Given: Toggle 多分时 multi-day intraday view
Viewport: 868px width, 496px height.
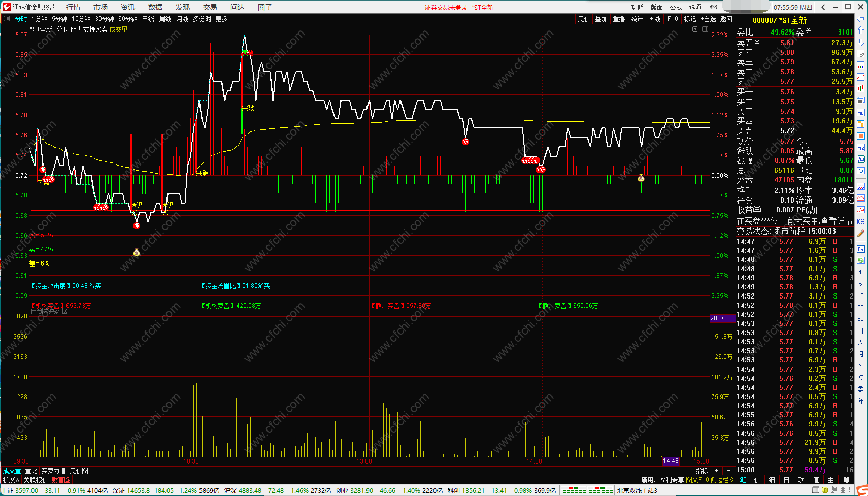Looking at the screenshot, I should point(202,19).
